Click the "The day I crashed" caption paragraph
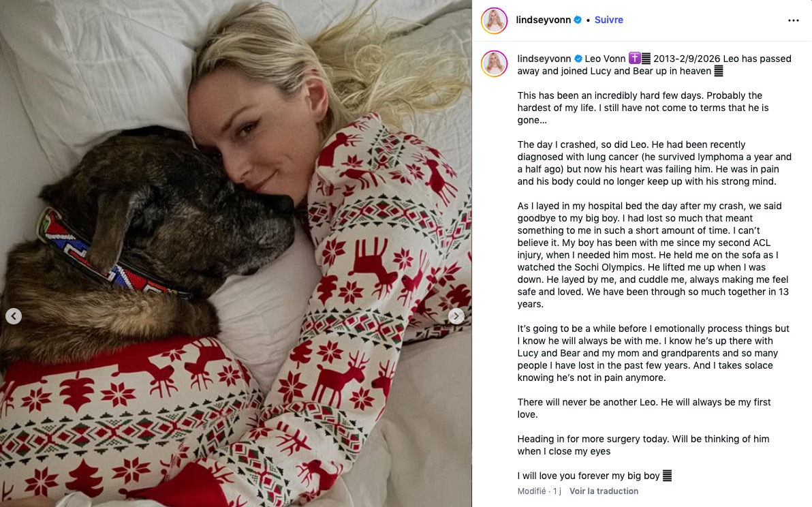This screenshot has height=507, width=812. (654, 163)
